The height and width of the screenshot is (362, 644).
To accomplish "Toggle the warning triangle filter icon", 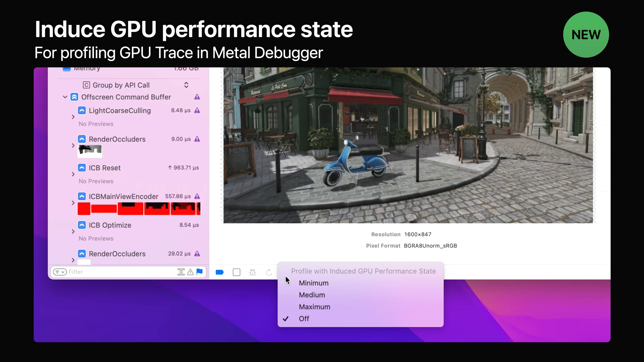I will 190,272.
